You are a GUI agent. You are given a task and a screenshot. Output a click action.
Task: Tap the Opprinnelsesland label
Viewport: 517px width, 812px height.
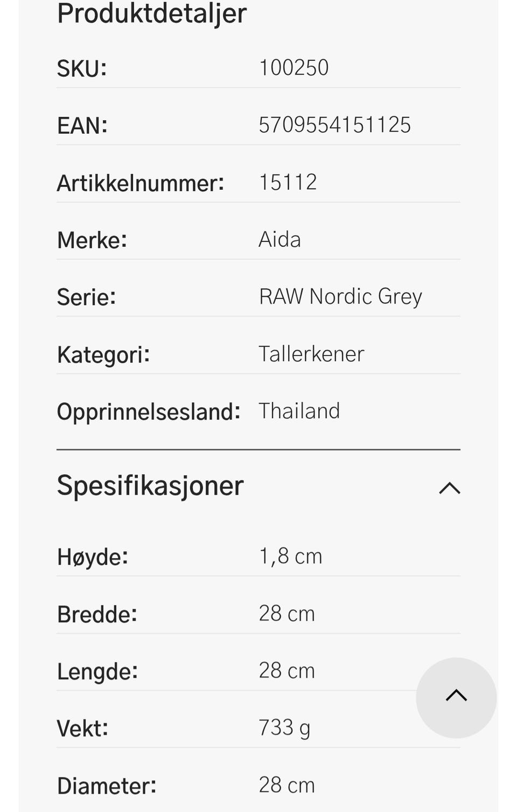point(149,412)
